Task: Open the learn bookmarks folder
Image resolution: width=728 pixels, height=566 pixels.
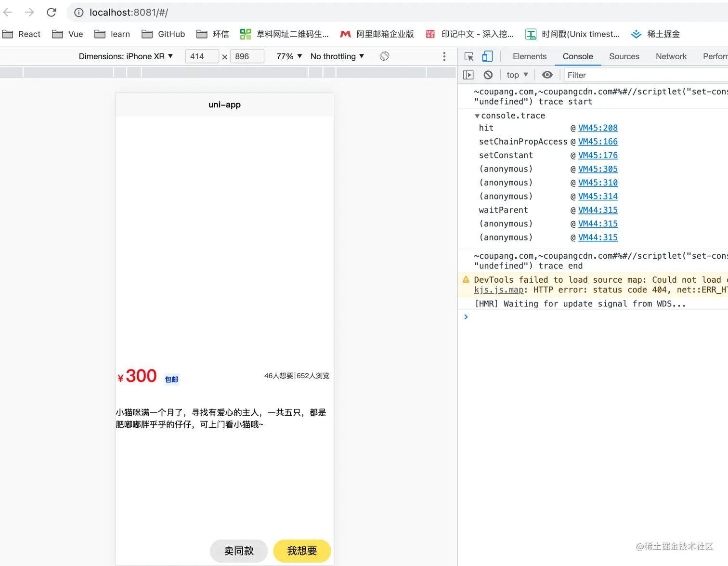Action: (112, 34)
